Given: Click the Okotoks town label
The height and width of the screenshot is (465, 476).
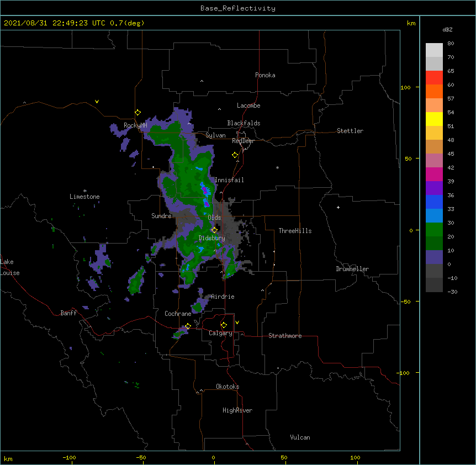Looking at the screenshot, I should pos(228,387).
